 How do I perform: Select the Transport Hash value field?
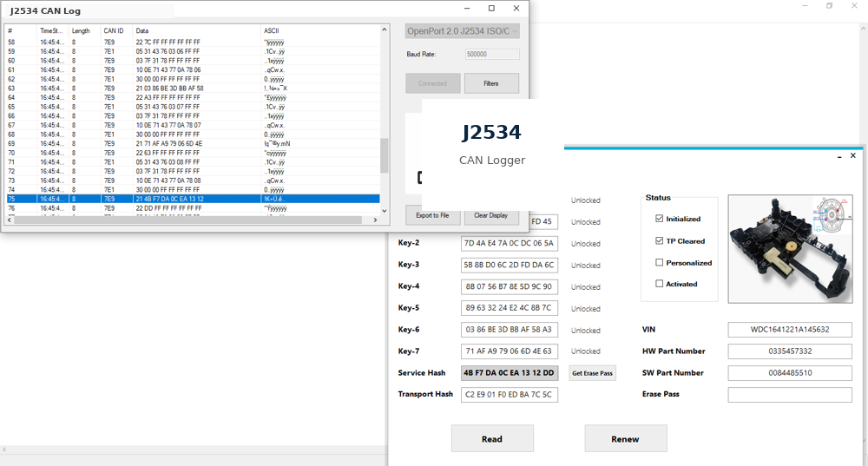coord(510,394)
